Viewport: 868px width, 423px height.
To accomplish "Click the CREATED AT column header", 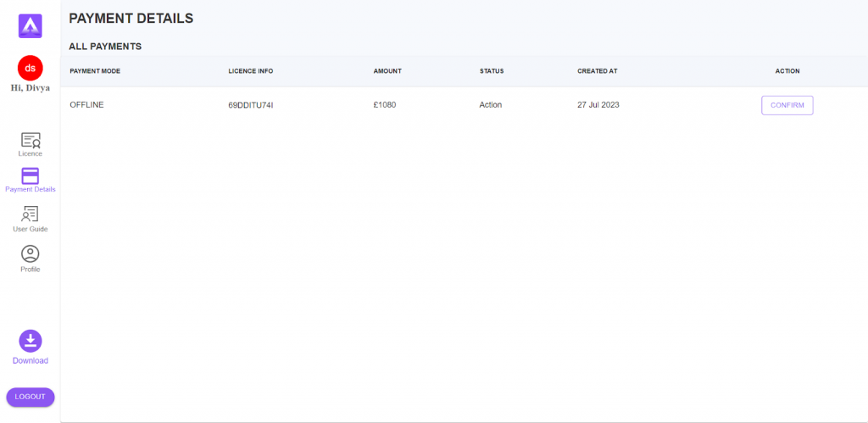I will pos(598,71).
